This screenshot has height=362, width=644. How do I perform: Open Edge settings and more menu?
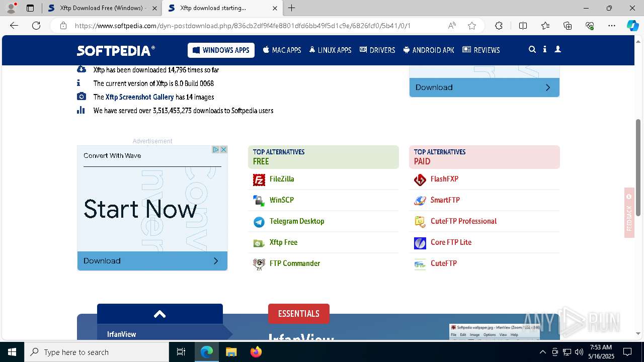coord(612,26)
